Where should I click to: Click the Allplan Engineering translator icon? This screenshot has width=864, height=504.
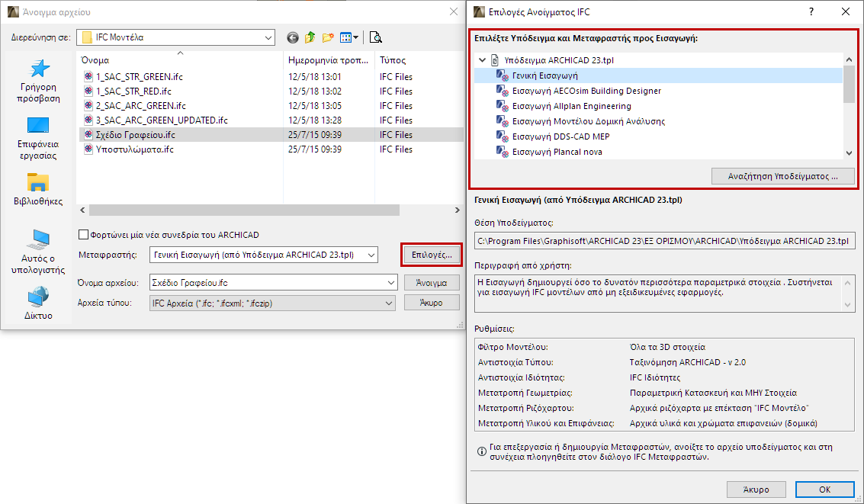[503, 106]
